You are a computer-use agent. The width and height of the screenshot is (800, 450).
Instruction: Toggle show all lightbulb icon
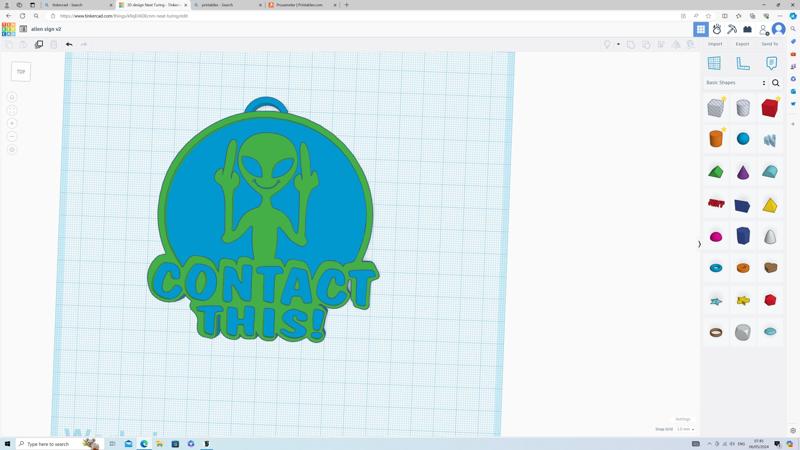(607, 44)
